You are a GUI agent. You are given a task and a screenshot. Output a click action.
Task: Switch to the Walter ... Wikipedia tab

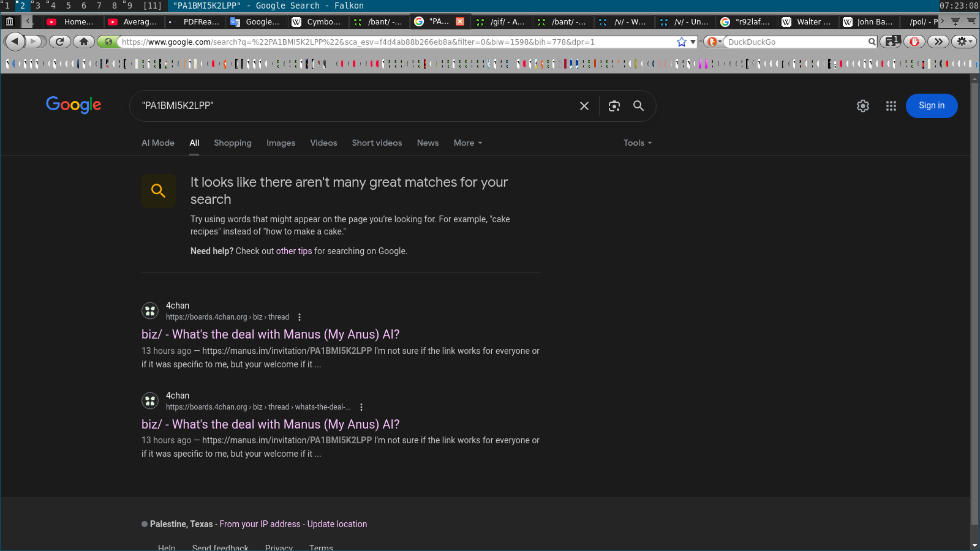807,21
